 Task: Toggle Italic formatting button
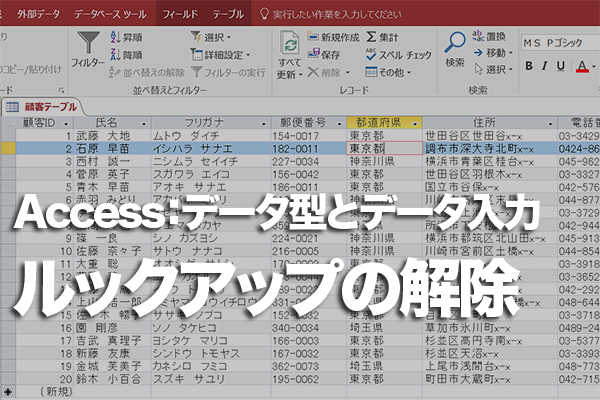click(x=545, y=66)
